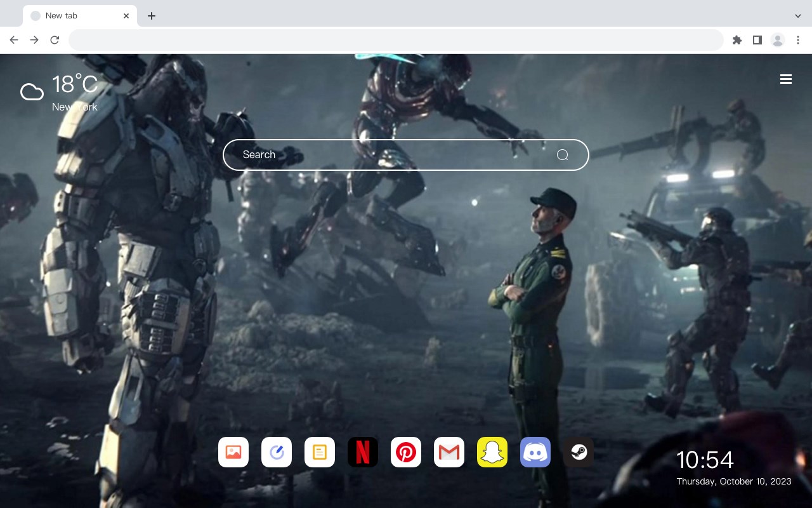Viewport: 812px width, 508px height.
Task: Close the New tab tab
Action: pyautogui.click(x=126, y=16)
